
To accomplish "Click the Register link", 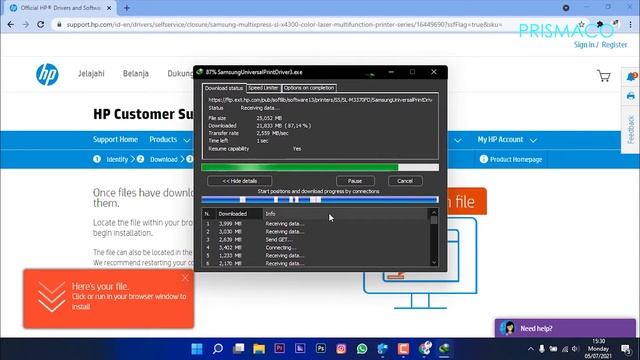I will point(614,45).
